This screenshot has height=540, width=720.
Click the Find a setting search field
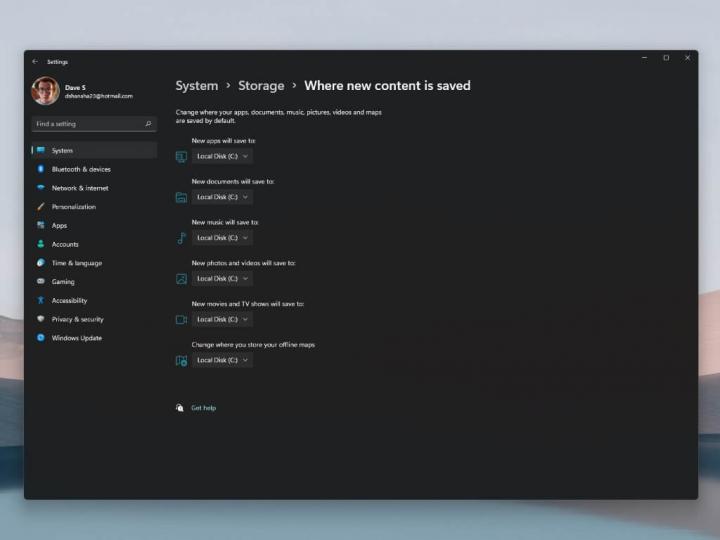[x=94, y=124]
